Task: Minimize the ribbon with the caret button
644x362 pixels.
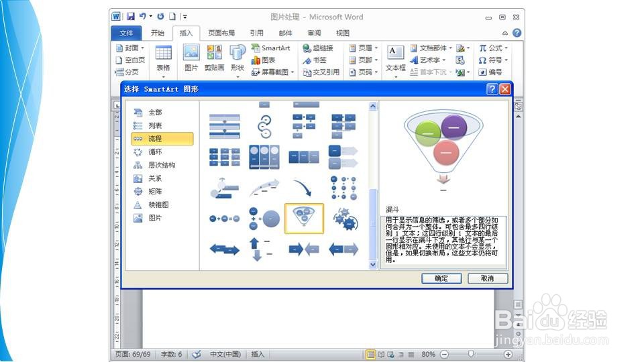Action: [504, 34]
